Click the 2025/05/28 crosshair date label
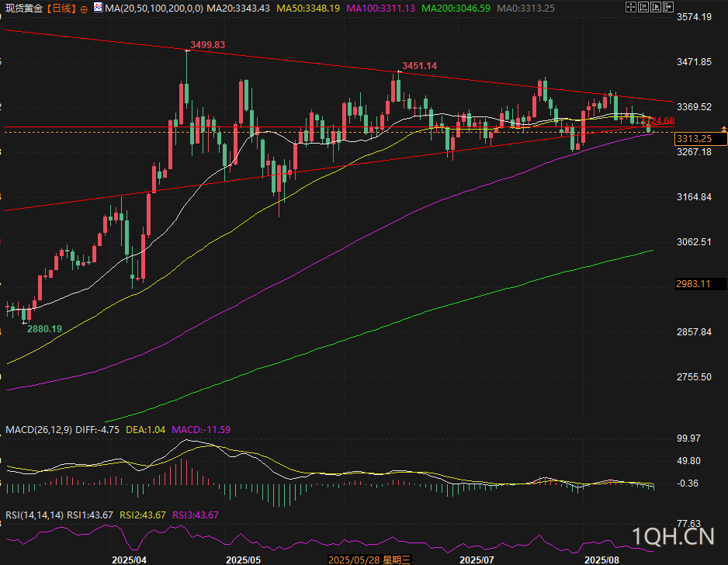The image size is (728, 565). coord(368,559)
